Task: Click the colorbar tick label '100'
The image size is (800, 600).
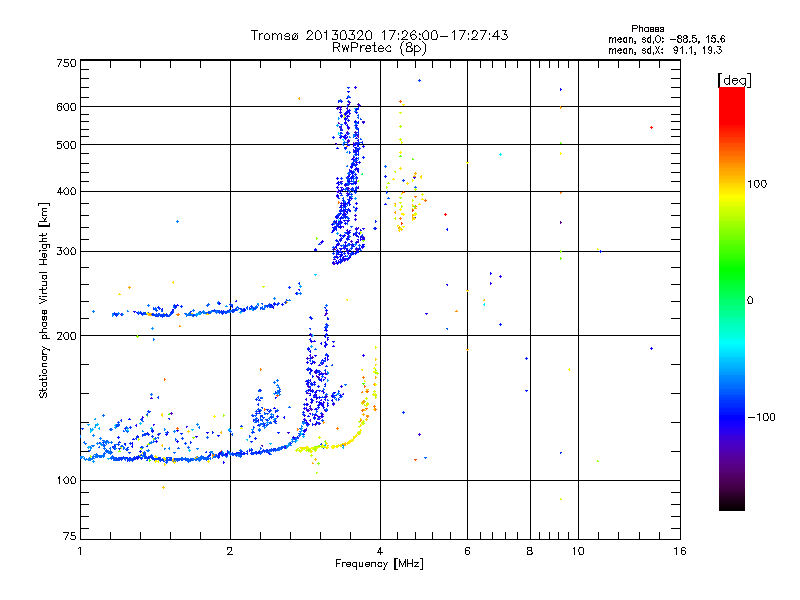Action: coord(757,184)
